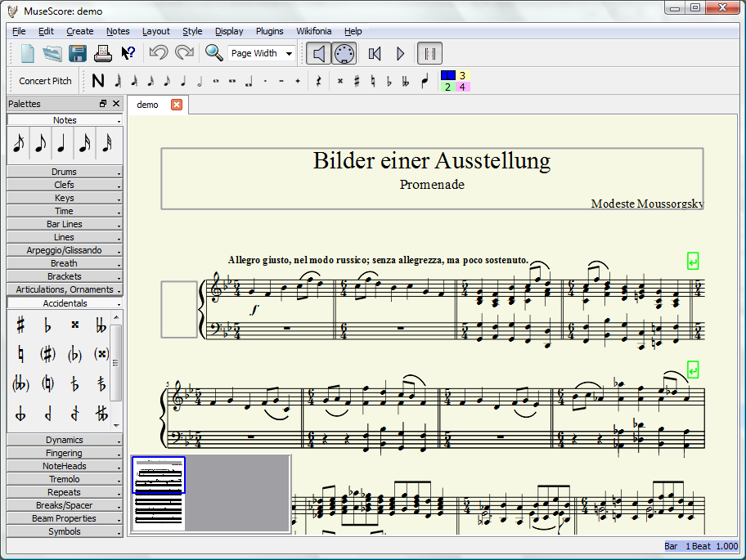Toggle Concert Pitch mode
This screenshot has height=560, width=746.
point(44,80)
